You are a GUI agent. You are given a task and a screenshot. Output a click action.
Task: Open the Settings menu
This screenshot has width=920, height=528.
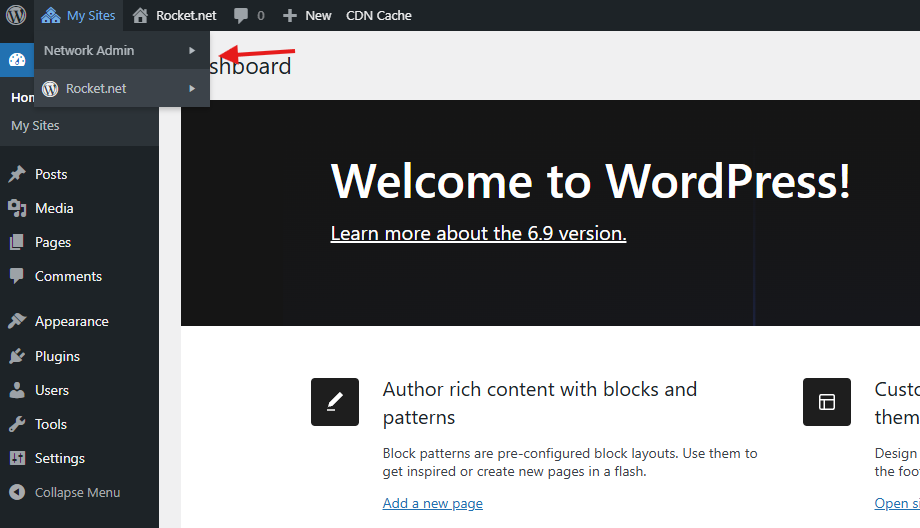click(x=60, y=458)
